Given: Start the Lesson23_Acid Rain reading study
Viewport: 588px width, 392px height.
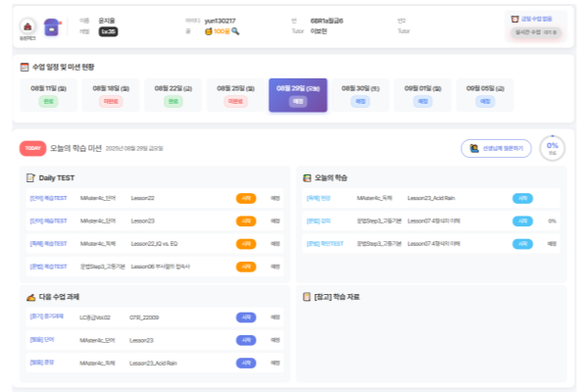Looking at the screenshot, I should tap(522, 198).
